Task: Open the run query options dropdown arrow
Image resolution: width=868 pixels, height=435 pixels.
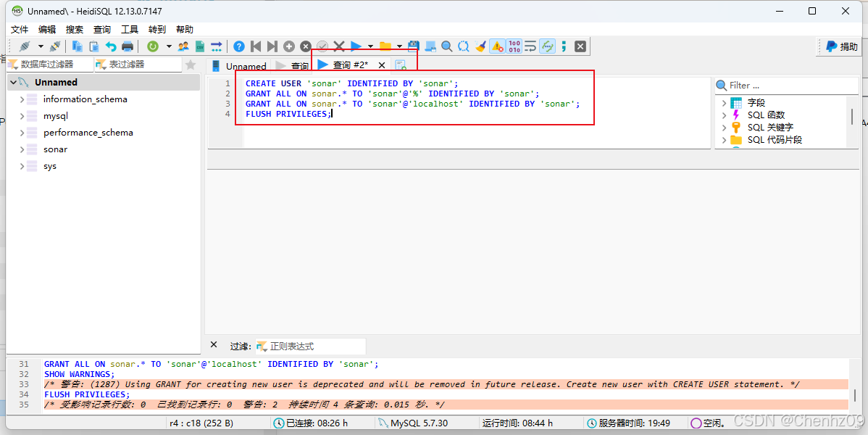Action: (370, 46)
